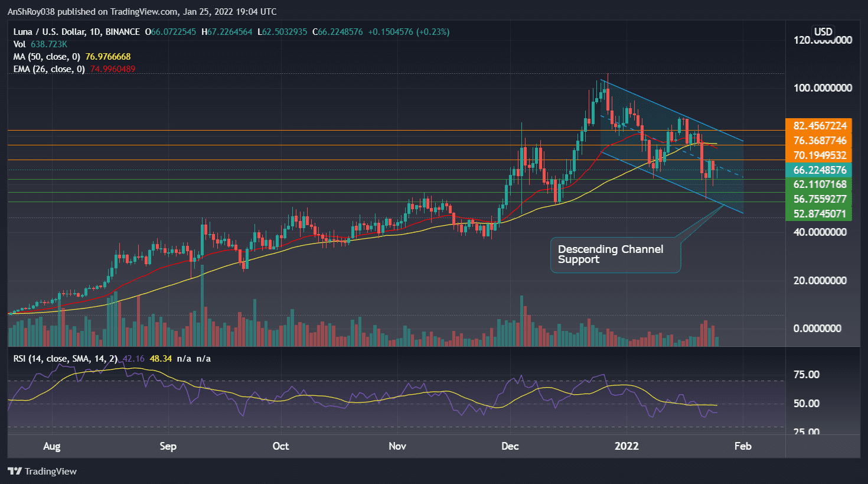The image size is (868, 484).
Task: Click the Vol 638.723K indicator legend
Action: click(x=40, y=44)
